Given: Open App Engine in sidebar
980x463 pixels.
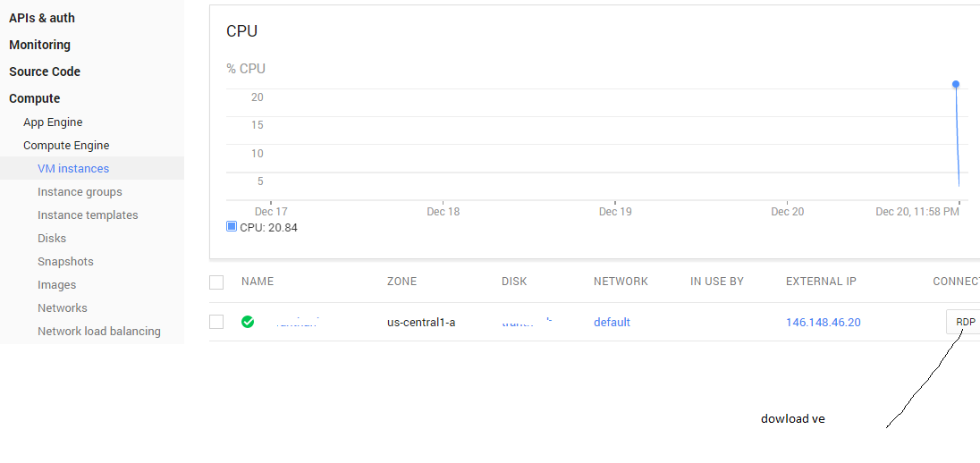Looking at the screenshot, I should tap(53, 122).
